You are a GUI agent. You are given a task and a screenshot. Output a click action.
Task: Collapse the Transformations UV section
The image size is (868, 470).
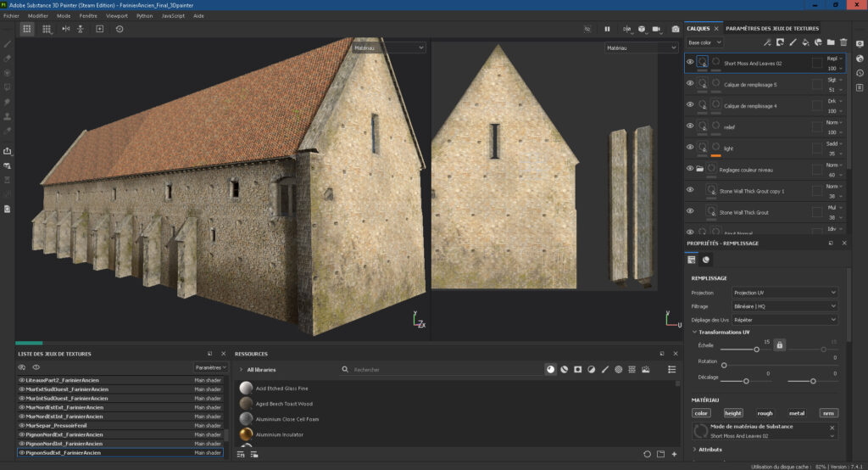pos(695,332)
